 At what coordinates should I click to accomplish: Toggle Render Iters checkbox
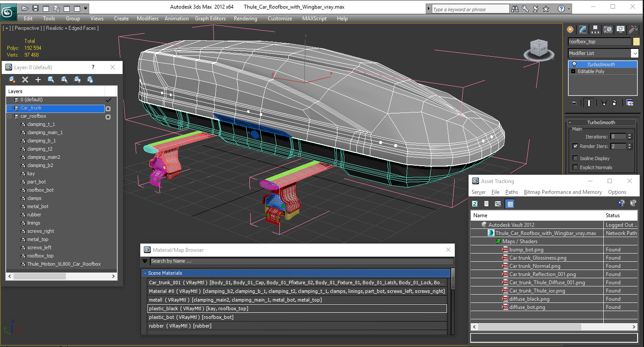coord(575,146)
